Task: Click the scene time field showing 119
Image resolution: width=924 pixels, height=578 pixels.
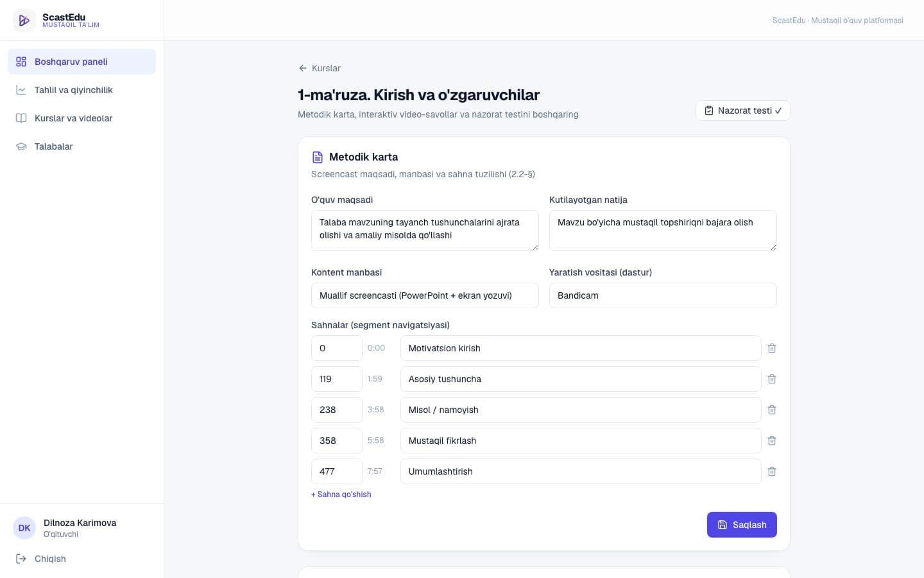Action: pos(337,379)
